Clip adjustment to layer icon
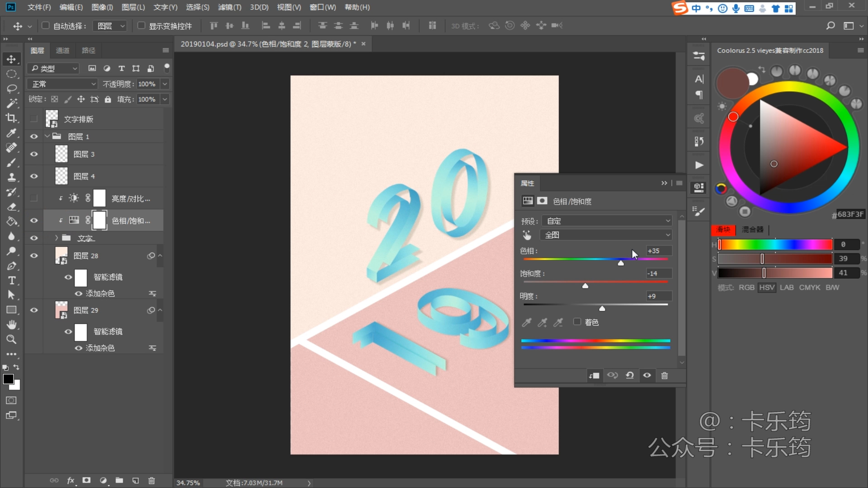 [594, 375]
